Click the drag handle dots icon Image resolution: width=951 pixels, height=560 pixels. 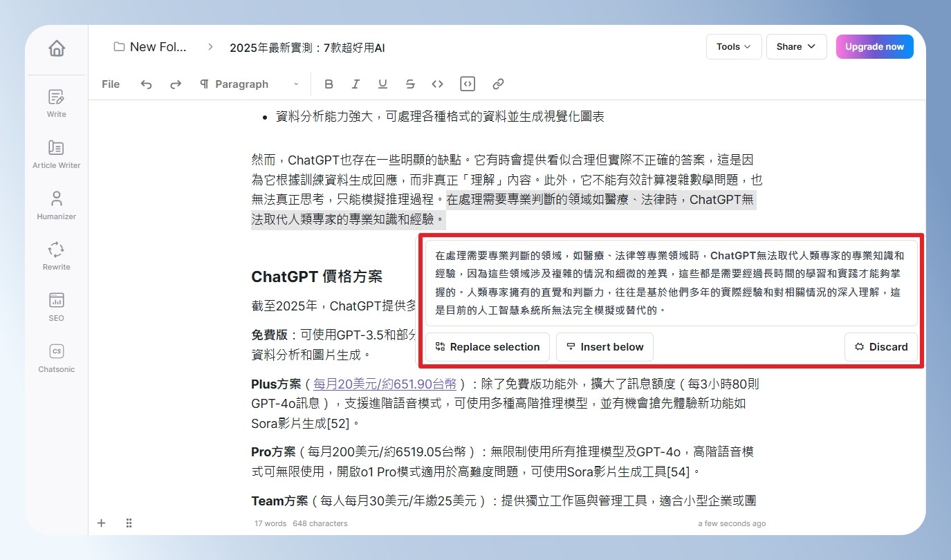coord(129,523)
